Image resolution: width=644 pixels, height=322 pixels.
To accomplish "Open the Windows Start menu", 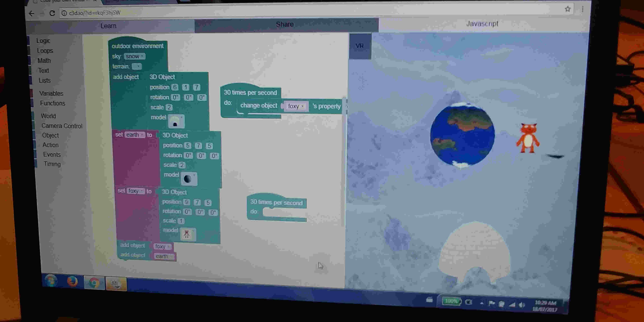I will point(51,281).
